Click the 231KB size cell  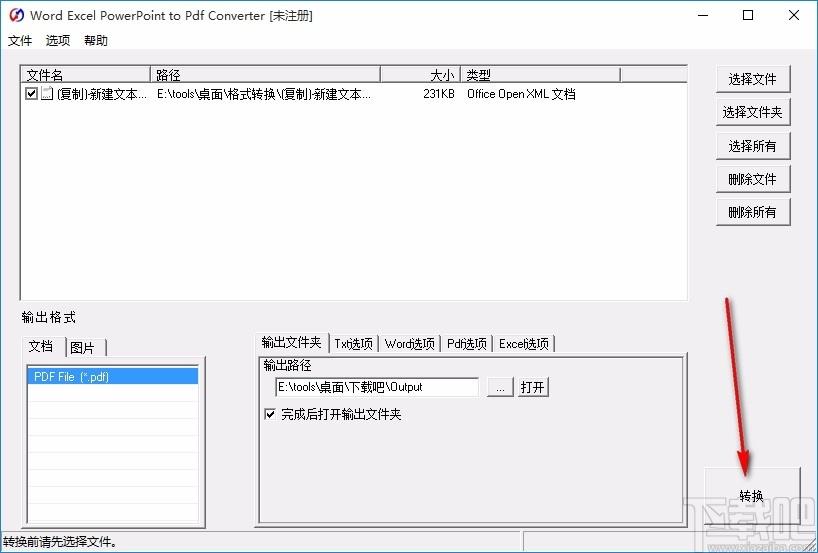[x=439, y=94]
